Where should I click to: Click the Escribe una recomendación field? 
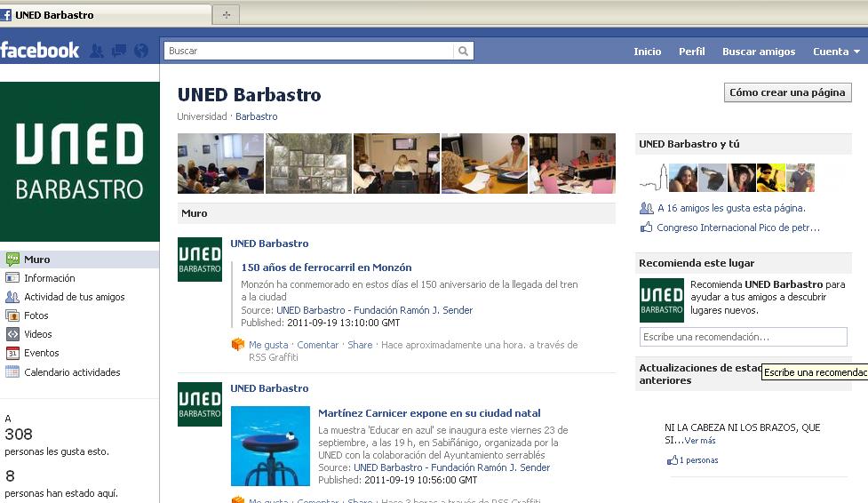[743, 337]
